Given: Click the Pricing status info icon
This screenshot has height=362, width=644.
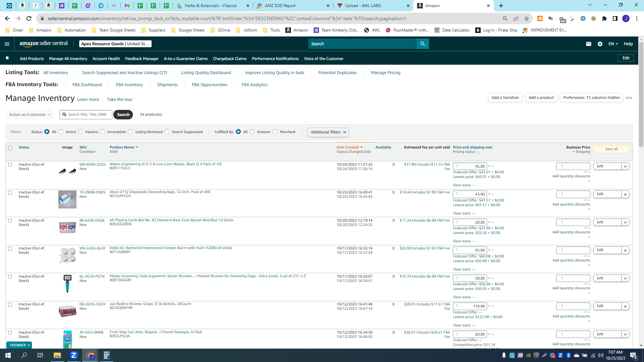Looking at the screenshot, I should tap(478, 153).
